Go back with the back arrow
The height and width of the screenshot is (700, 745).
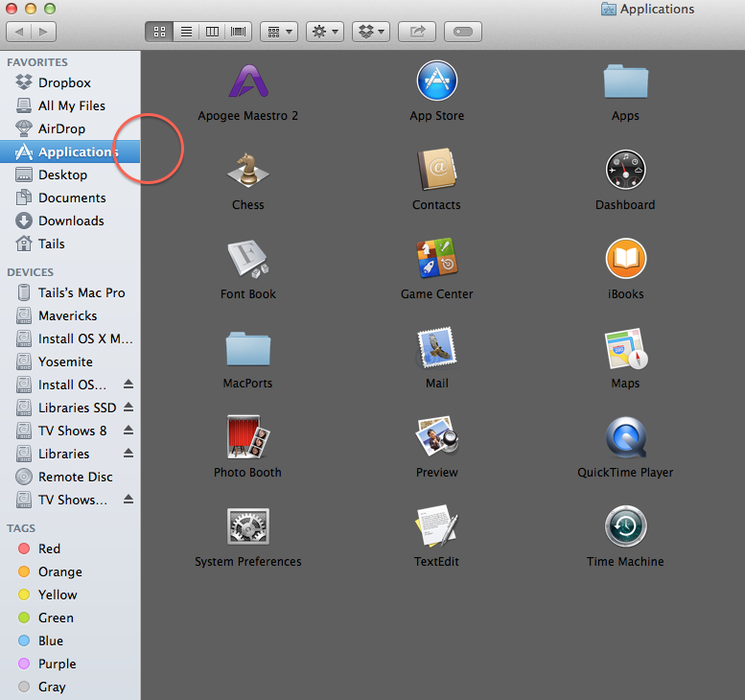tap(19, 32)
